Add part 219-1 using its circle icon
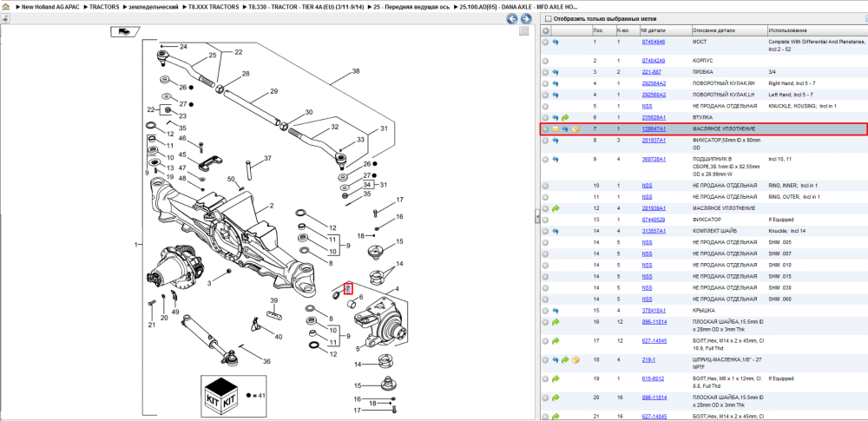This screenshot has width=868, height=421. click(545, 359)
